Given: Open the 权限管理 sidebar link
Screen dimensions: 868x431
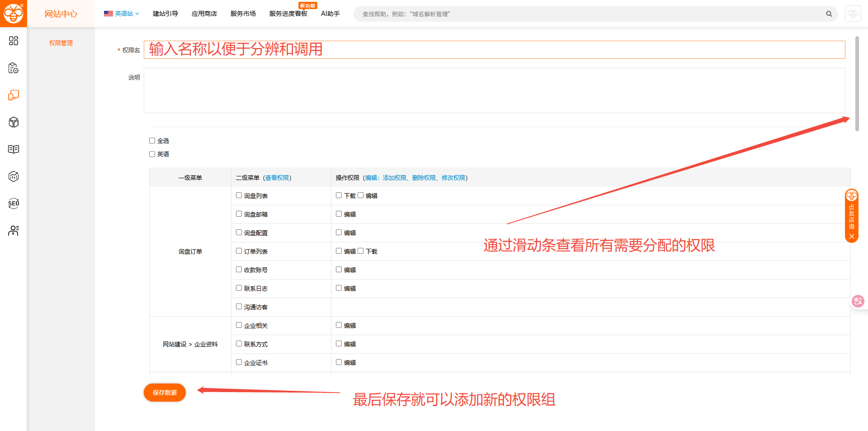Looking at the screenshot, I should tap(61, 43).
